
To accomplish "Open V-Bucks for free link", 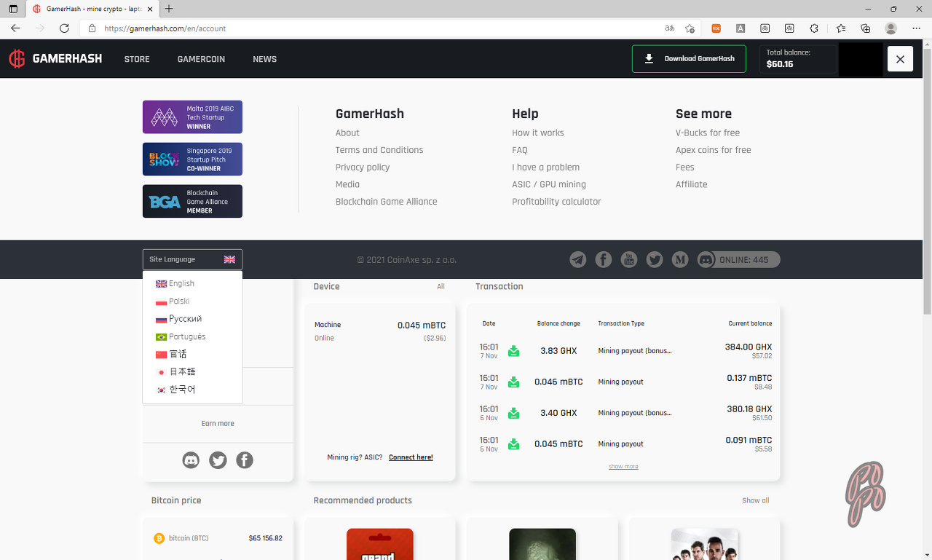I will (x=707, y=133).
